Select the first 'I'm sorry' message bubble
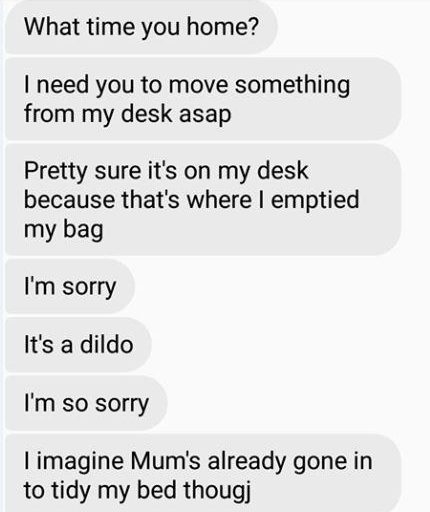 tap(70, 287)
